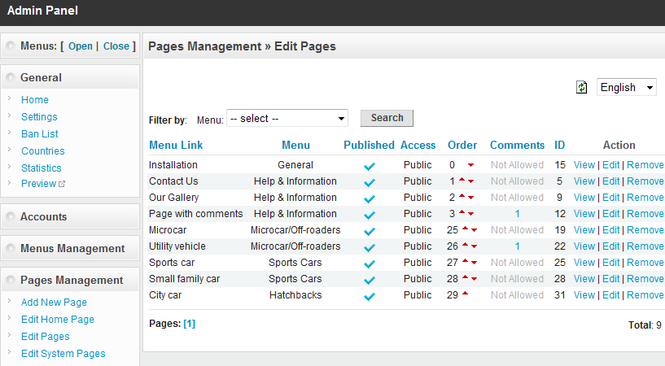Viewport: 665px width, 366px height.
Task: Open Countries in the sidebar
Action: tap(43, 151)
